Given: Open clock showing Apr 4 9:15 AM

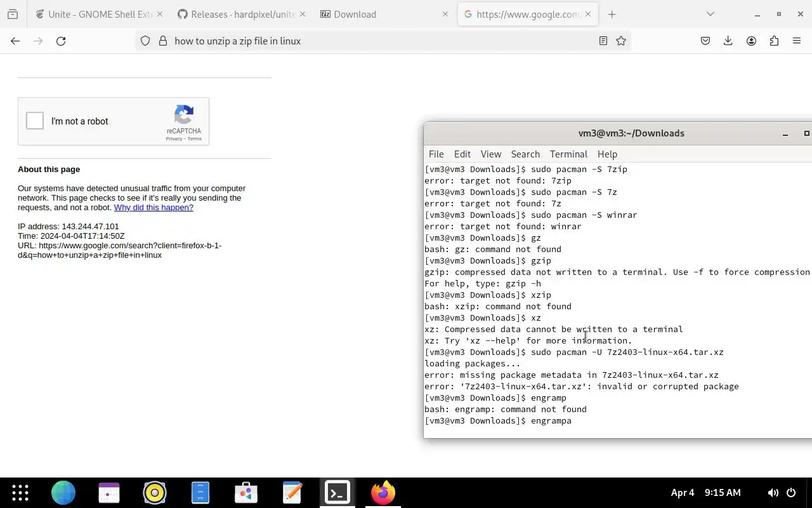Looking at the screenshot, I should coord(705,493).
